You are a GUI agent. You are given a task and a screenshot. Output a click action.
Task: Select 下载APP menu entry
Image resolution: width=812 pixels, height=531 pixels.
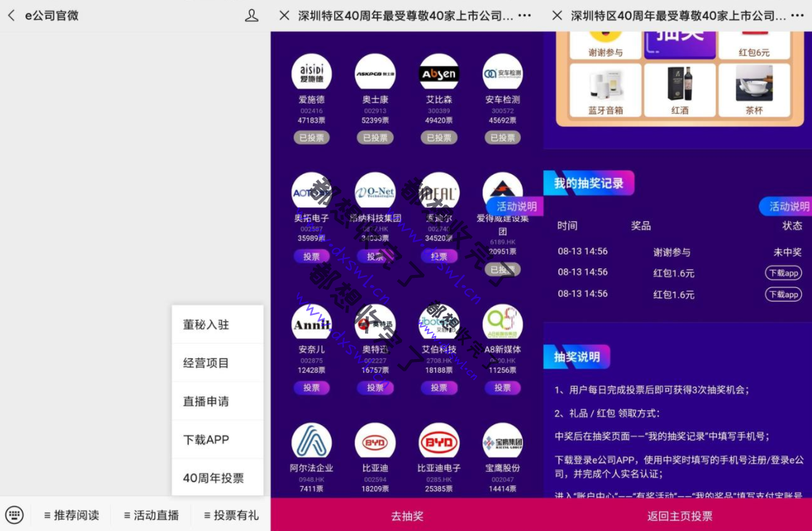[218, 440]
